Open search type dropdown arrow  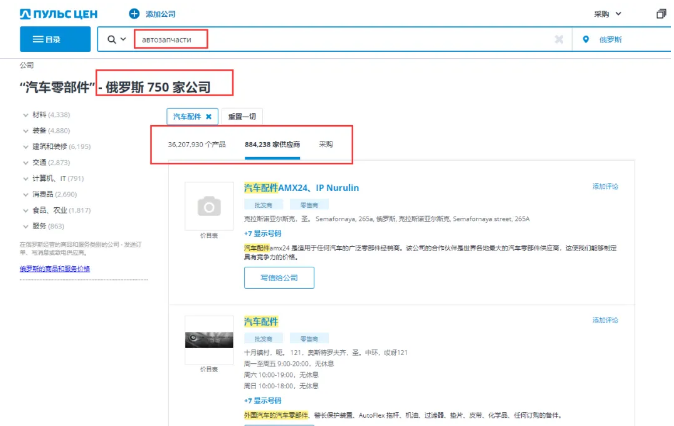pos(123,39)
